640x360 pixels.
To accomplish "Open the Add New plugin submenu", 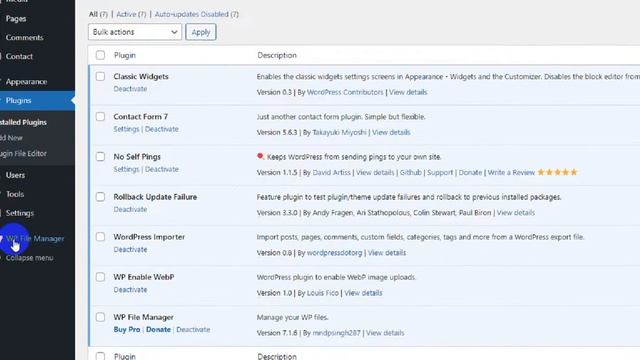I will tap(11, 138).
